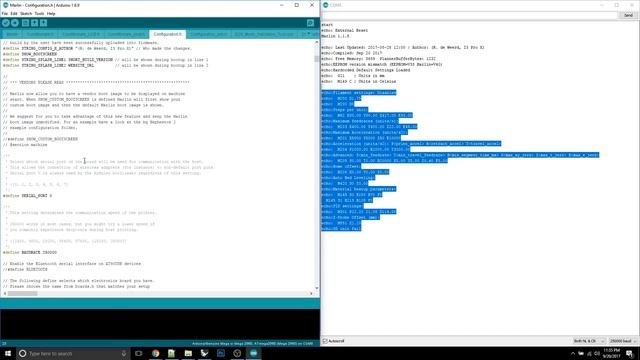The height and width of the screenshot is (360, 640).
Task: Open the Sketch menu
Action: pos(26,13)
